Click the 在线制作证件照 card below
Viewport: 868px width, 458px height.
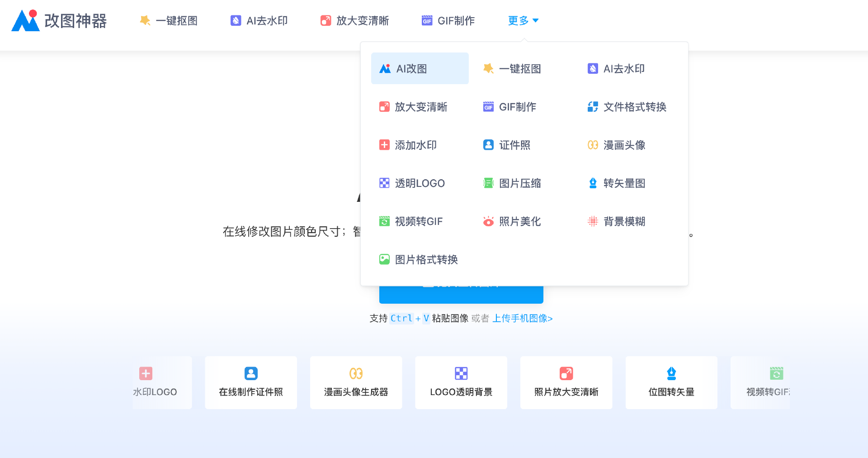[x=251, y=382]
